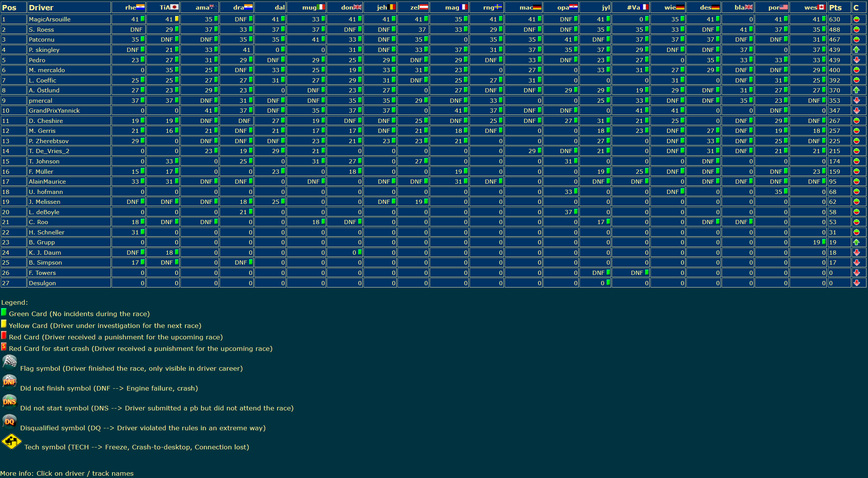Open the #Va track column header
Image resolution: width=868 pixels, height=478 pixels.
point(633,7)
